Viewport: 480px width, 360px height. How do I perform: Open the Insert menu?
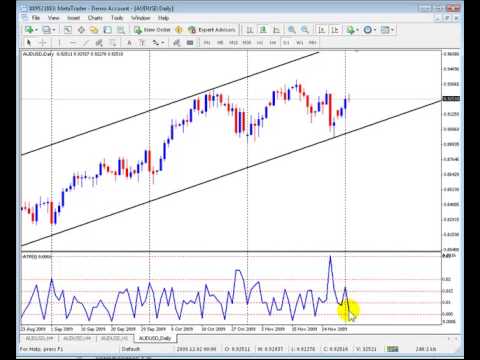pyautogui.click(x=74, y=18)
